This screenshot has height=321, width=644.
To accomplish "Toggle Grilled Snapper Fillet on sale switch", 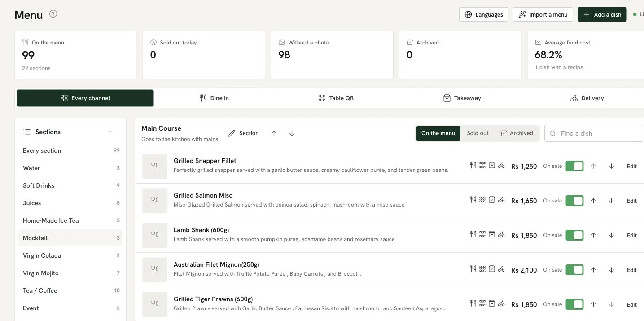I will coord(574,166).
